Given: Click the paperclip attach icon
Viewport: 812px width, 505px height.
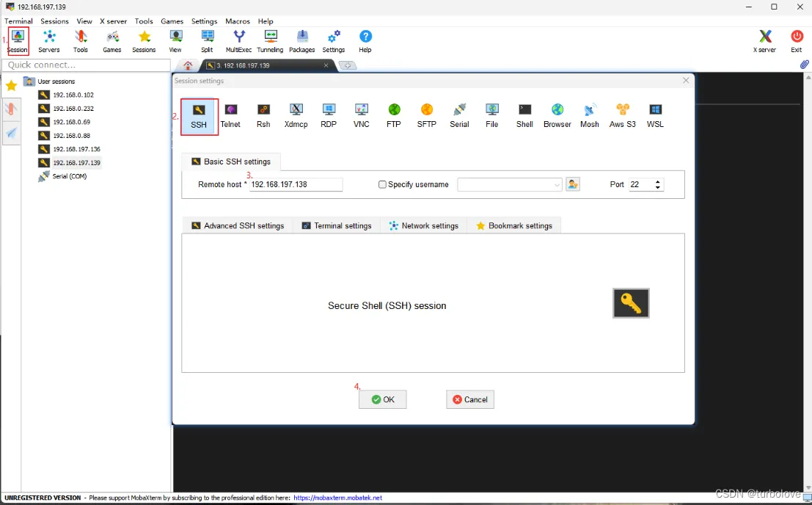Looking at the screenshot, I should (804, 65).
